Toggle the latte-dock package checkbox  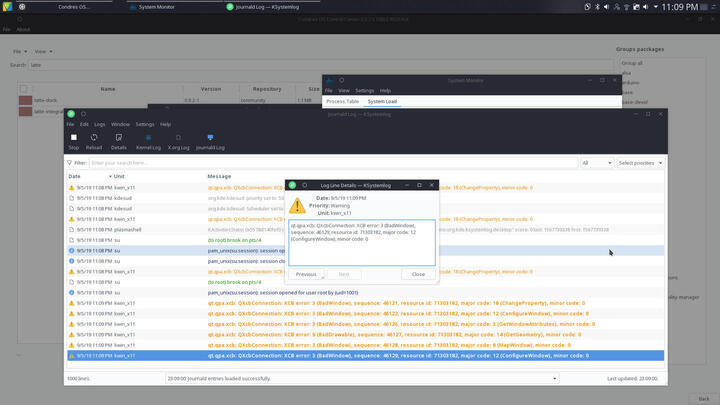(x=25, y=100)
